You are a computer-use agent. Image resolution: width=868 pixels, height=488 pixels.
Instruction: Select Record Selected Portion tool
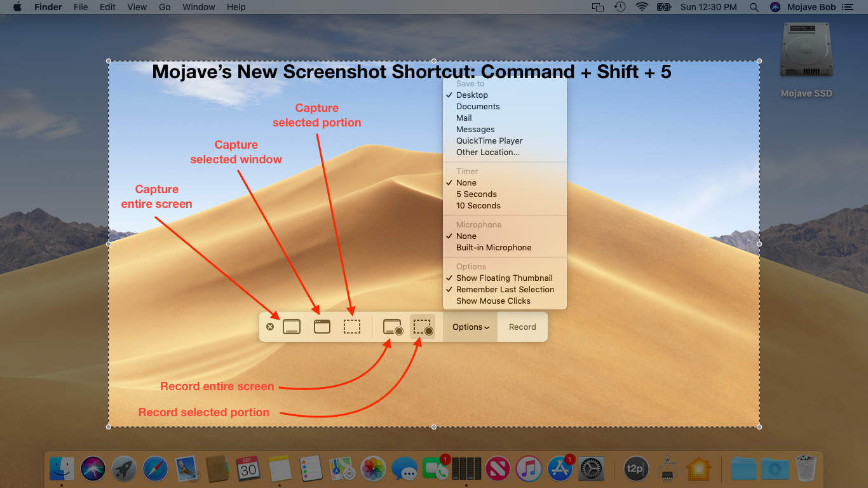point(423,327)
